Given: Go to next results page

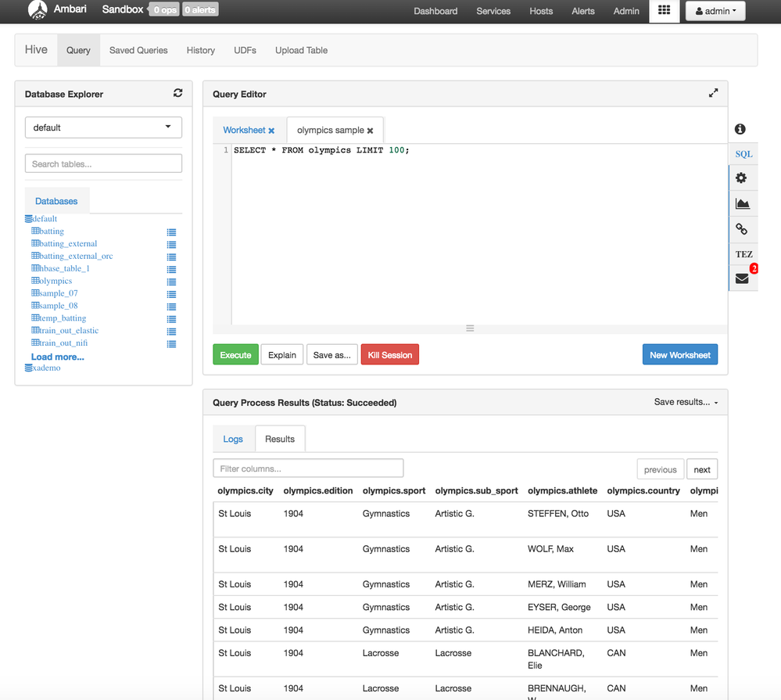Looking at the screenshot, I should (702, 469).
